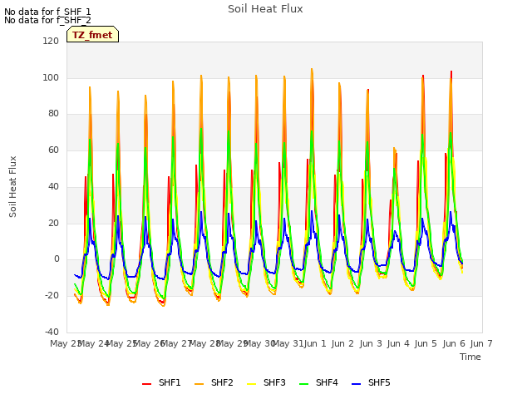Click the 60 y-axis tick label

point(53,150)
